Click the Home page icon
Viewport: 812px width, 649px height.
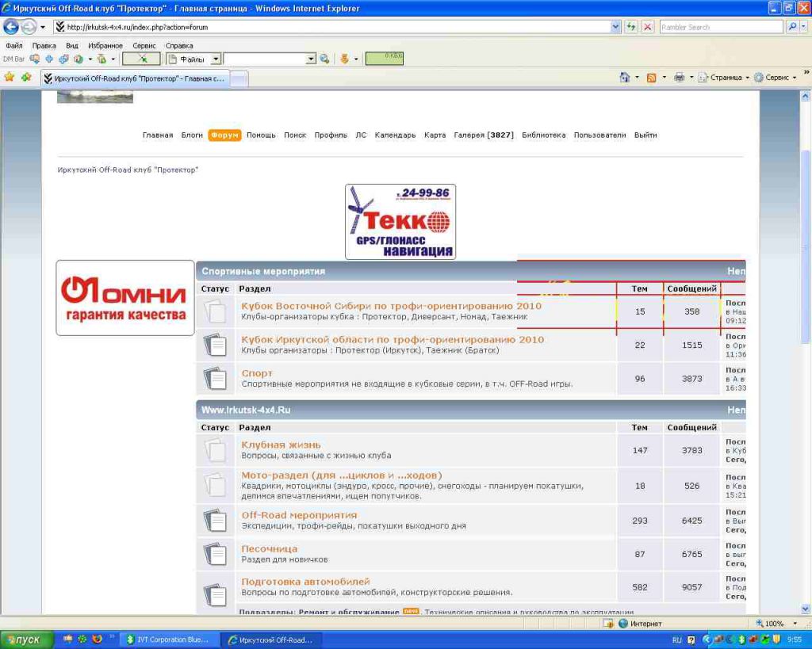(625, 78)
